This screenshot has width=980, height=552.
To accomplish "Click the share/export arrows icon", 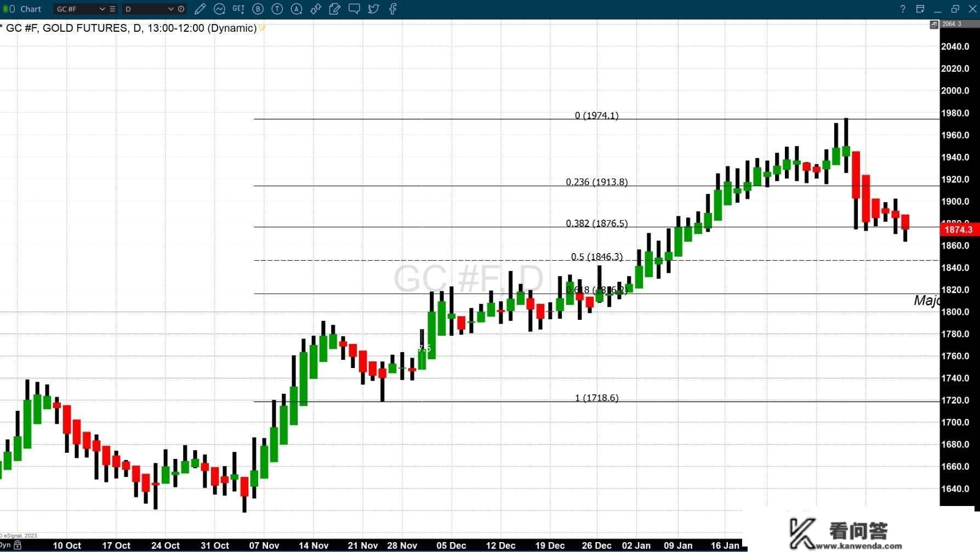I will point(316,9).
